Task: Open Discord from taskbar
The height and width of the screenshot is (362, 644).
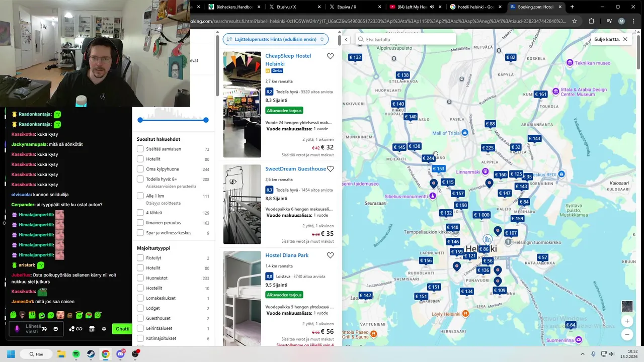Action: coord(120,354)
